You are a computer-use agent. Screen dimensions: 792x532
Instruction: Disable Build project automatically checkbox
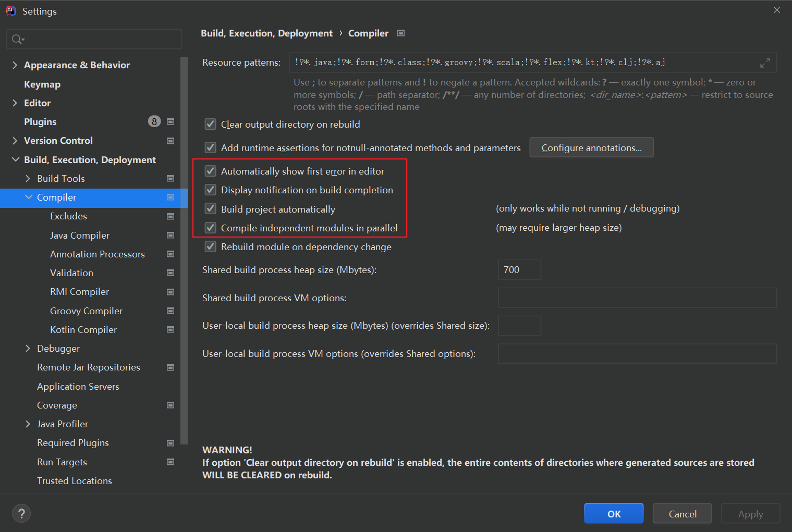point(211,209)
